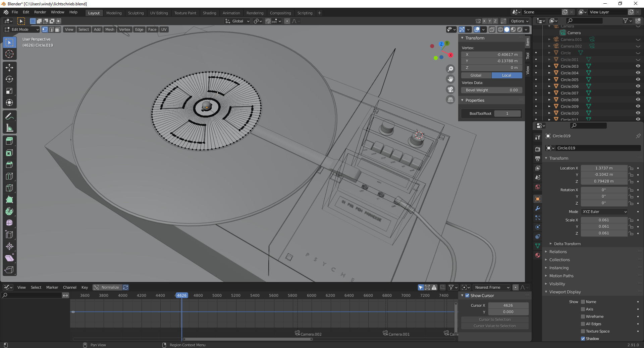Click the Bevel Weight slider field
Viewport: 644px width, 348px height.
click(x=491, y=90)
